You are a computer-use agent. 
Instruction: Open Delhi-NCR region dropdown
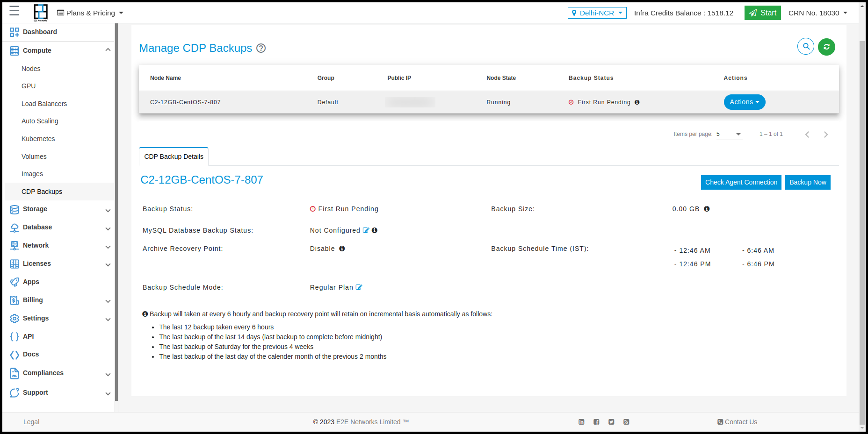tap(597, 13)
